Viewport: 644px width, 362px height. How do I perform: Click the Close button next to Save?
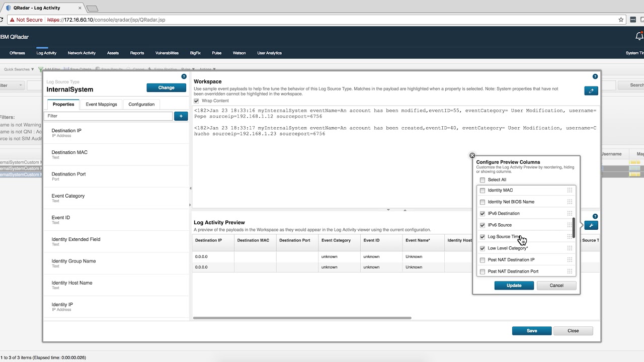click(573, 331)
